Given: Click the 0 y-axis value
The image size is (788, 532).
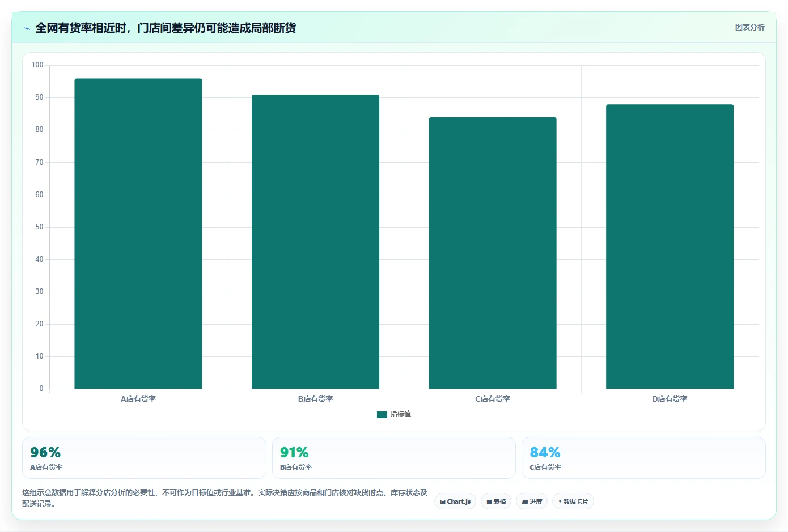Looking at the screenshot, I should [x=41, y=389].
